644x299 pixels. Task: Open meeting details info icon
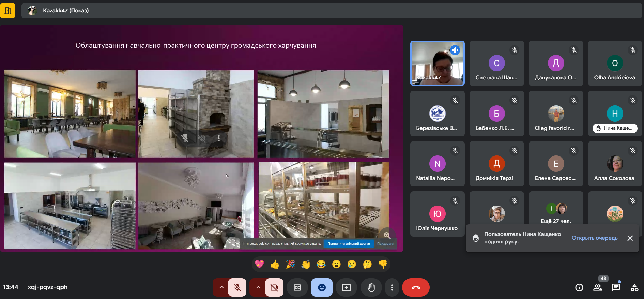pos(579,287)
